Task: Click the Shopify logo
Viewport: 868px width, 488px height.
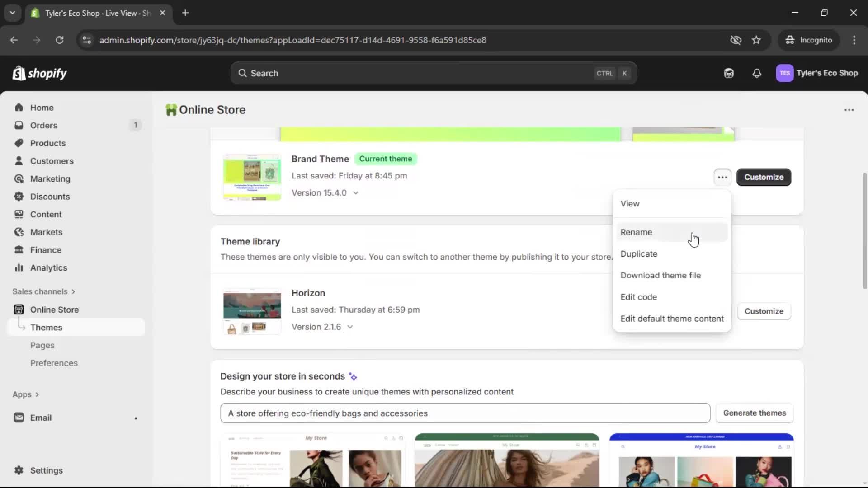Action: coord(40,73)
